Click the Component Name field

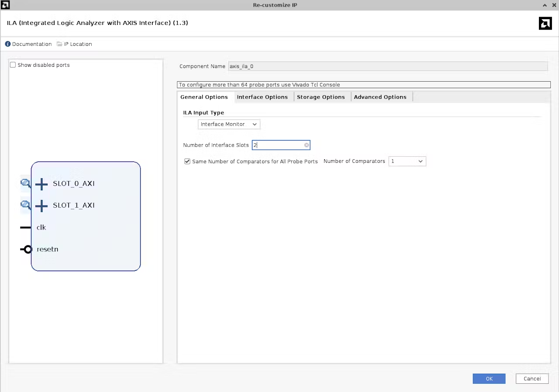point(388,66)
